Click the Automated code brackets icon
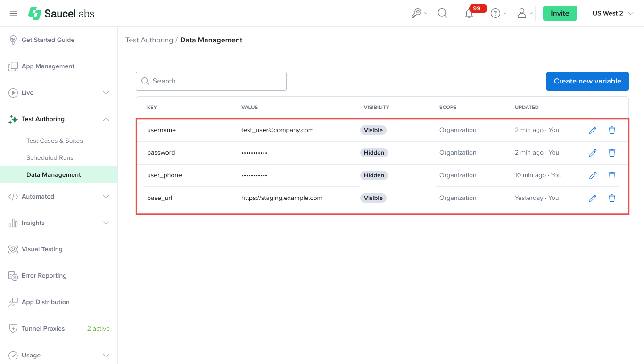 point(13,197)
